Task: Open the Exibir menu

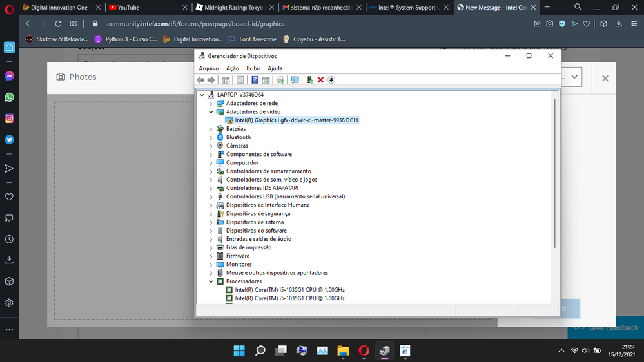Action: 253,68
